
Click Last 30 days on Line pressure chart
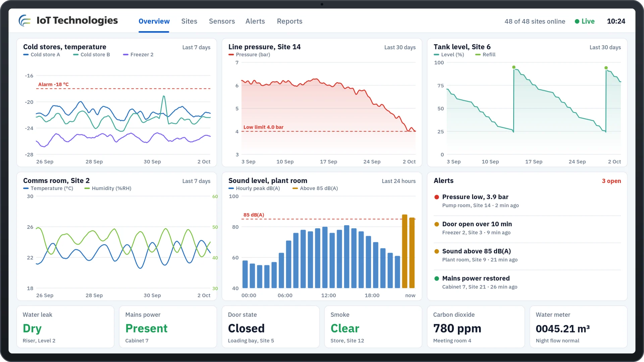[x=400, y=48]
